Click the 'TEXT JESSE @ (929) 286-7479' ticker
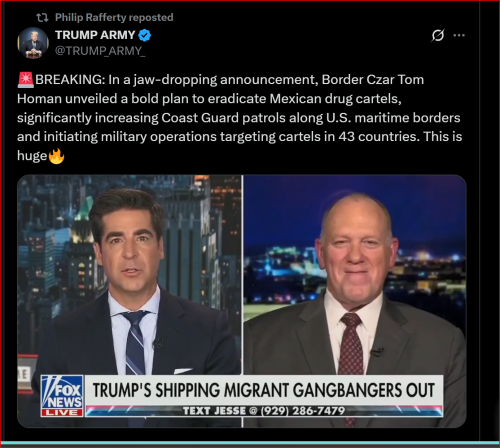The height and width of the screenshot is (448, 500). point(264,411)
